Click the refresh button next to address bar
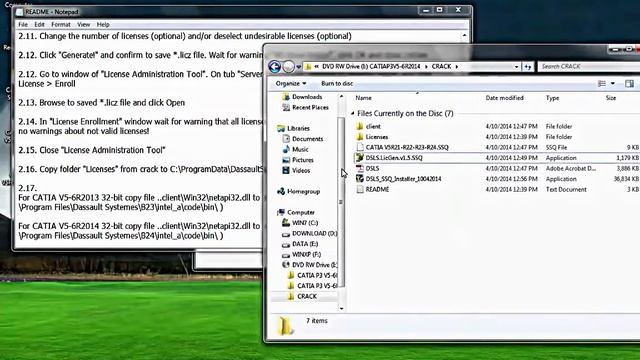This screenshot has height=360, width=640. click(x=528, y=67)
